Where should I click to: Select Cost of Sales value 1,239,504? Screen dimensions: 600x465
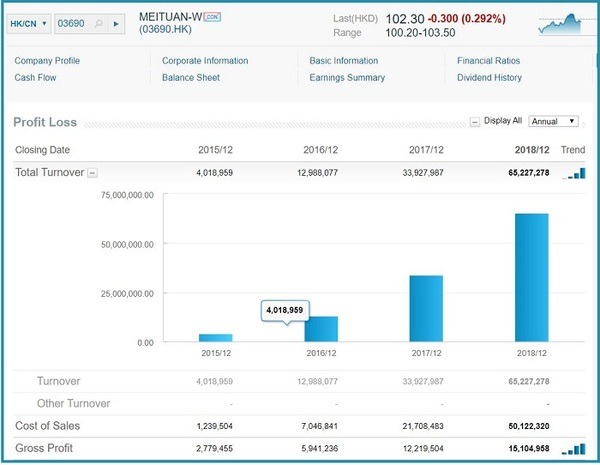point(215,426)
